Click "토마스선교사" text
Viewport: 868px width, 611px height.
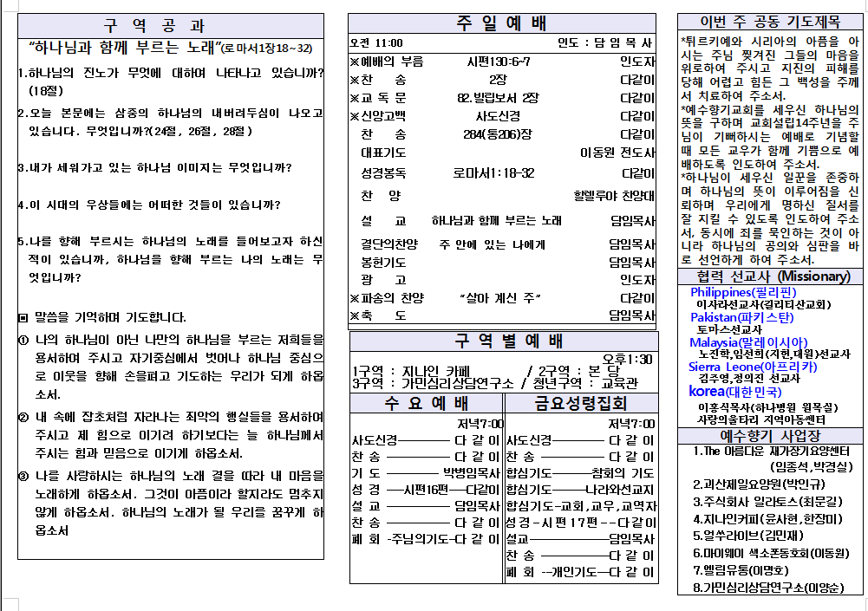pyautogui.click(x=729, y=330)
